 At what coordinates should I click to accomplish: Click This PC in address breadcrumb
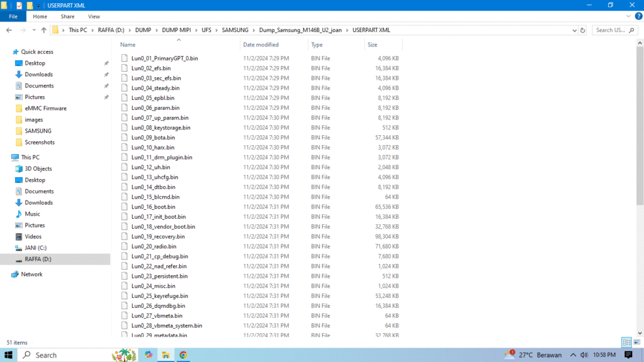77,30
